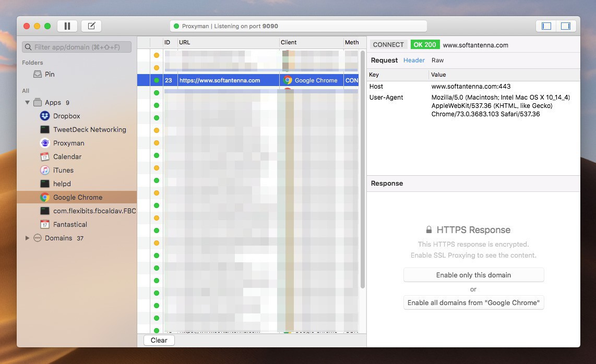
Task: Select iTunes in the Apps list
Action: 63,170
